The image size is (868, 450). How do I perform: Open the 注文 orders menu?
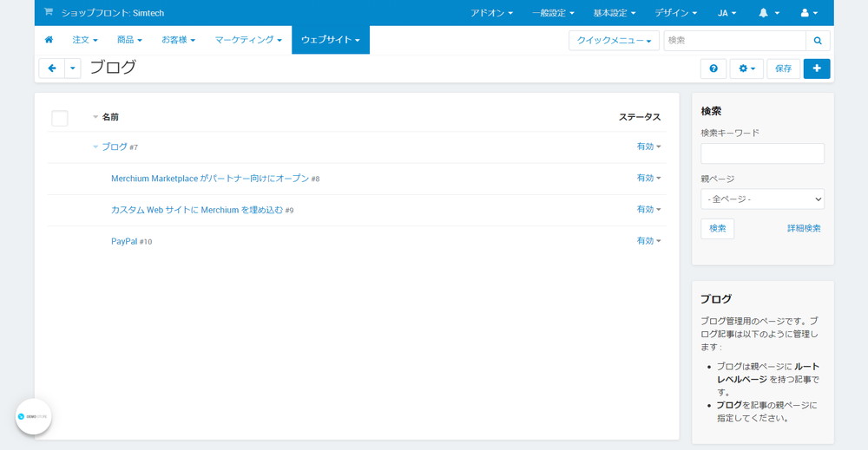tap(85, 40)
